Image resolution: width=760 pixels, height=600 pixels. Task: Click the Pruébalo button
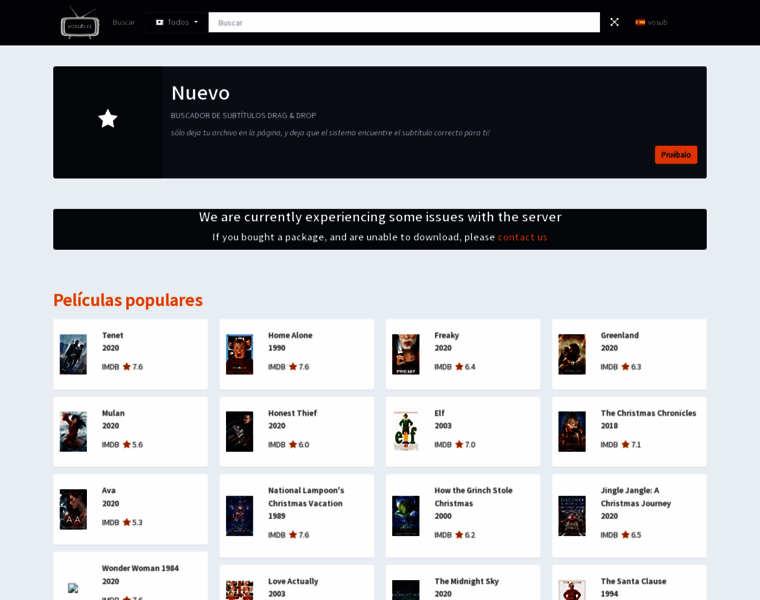[x=676, y=155]
